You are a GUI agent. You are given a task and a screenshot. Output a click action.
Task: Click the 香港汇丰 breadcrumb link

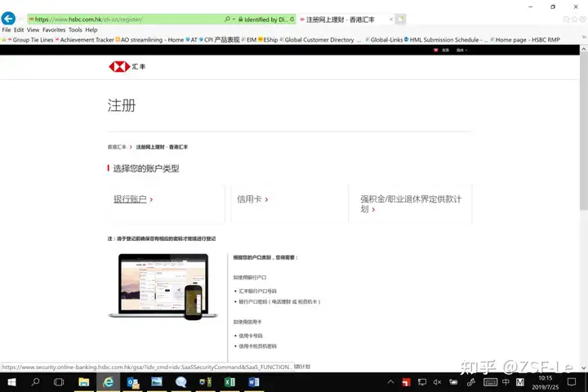coord(117,147)
